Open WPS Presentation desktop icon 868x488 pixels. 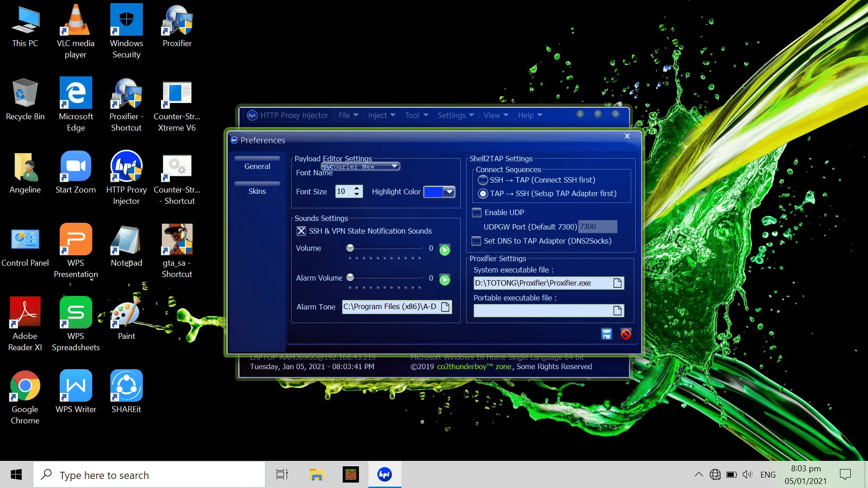pyautogui.click(x=75, y=251)
